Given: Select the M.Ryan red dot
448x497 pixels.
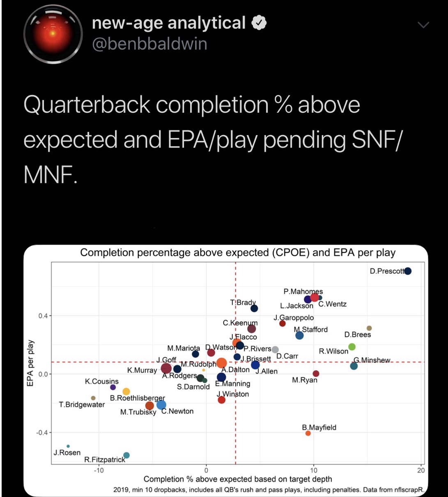Looking at the screenshot, I should [316, 374].
